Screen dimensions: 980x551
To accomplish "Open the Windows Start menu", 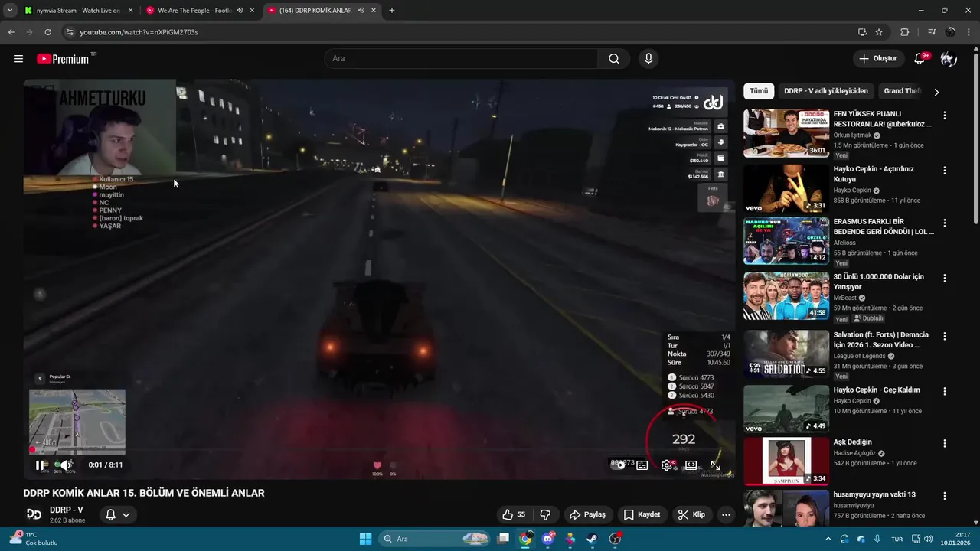I will pos(365,539).
